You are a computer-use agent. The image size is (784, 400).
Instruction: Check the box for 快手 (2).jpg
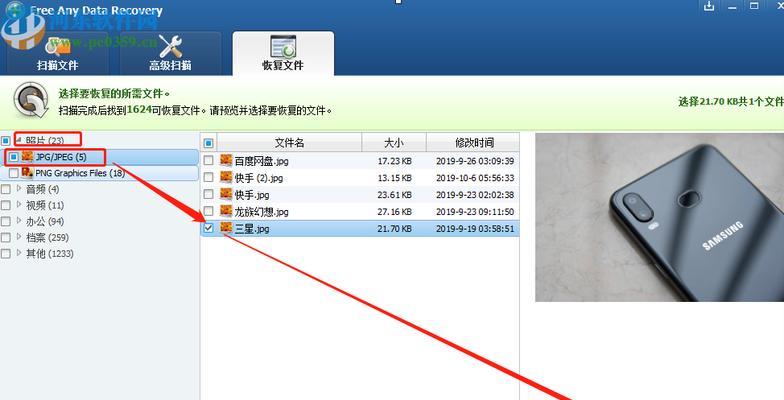coord(208,178)
